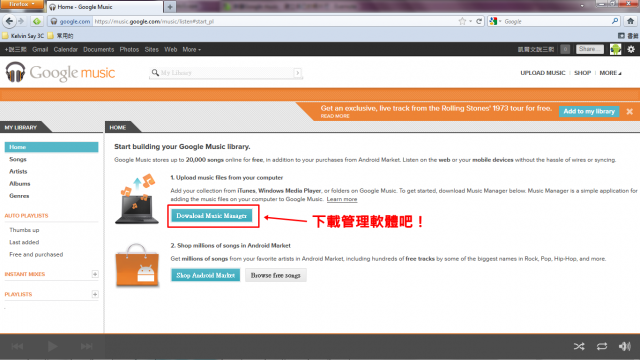Click the play button in player bar
The width and height of the screenshot is (640, 360).
[52, 347]
